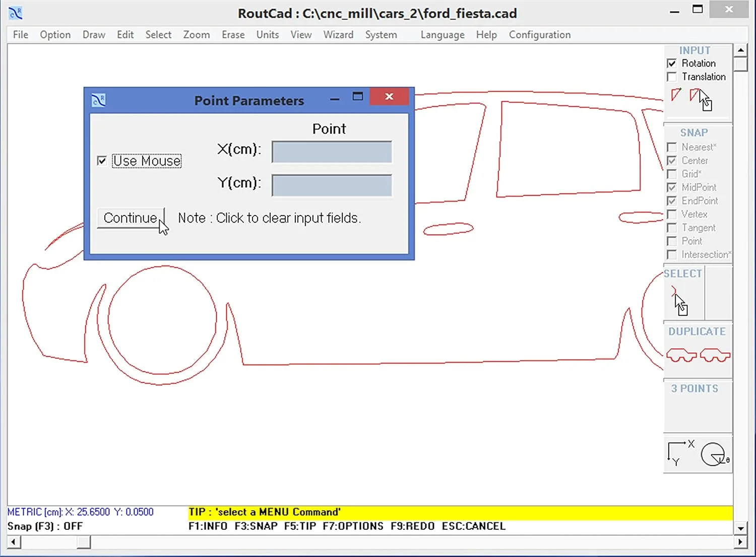Click the rotation angle icon

pyautogui.click(x=713, y=453)
